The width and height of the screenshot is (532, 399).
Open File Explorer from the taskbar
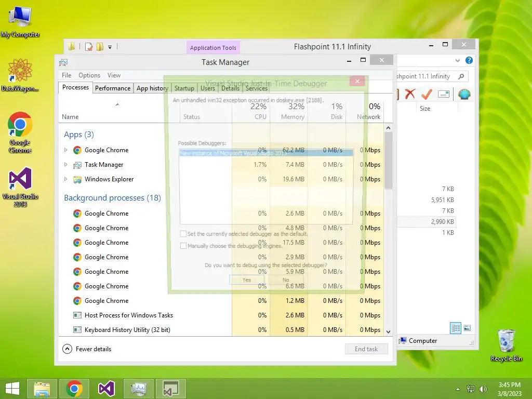[42, 389]
